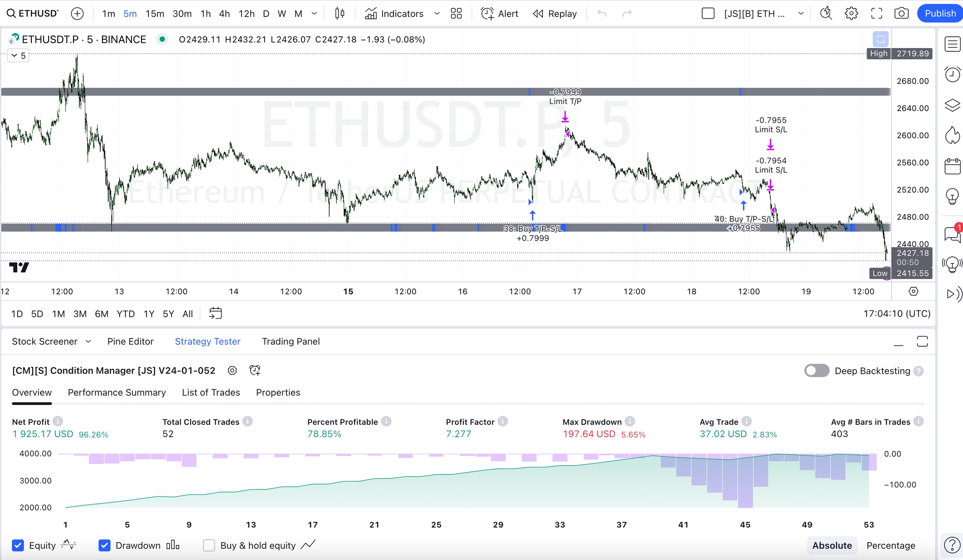The width and height of the screenshot is (963, 560).
Task: Open the Pine Editor tab
Action: click(130, 342)
